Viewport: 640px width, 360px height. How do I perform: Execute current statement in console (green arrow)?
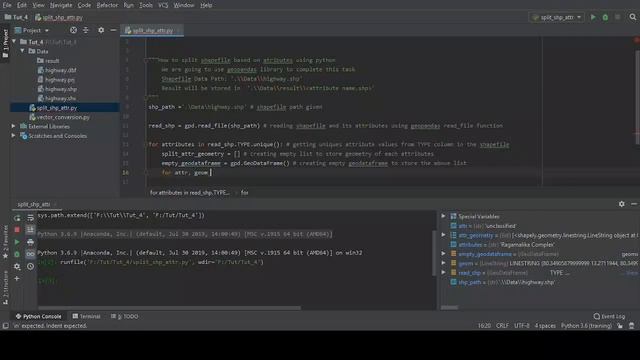(17, 242)
